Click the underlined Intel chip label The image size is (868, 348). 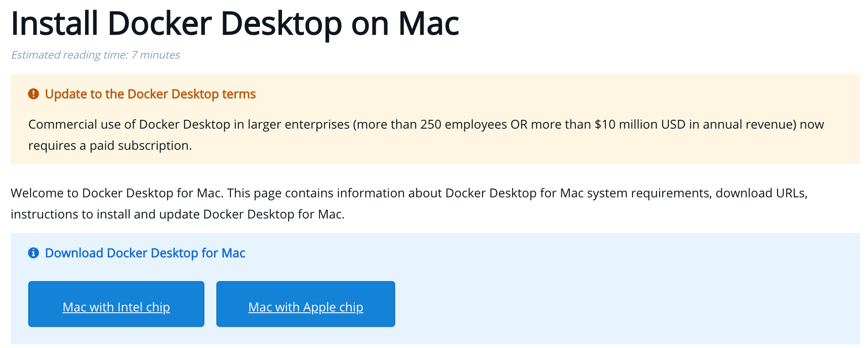pyautogui.click(x=116, y=307)
